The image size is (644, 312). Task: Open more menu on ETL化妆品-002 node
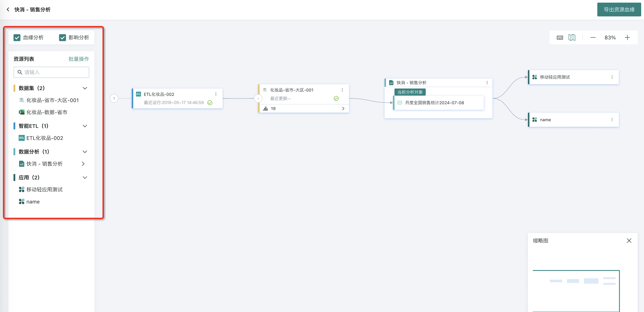[x=216, y=94]
